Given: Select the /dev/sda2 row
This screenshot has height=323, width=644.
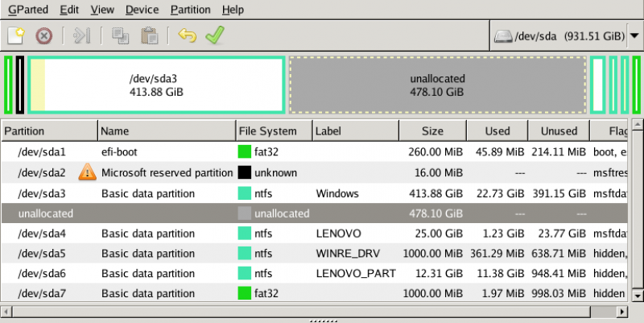Looking at the screenshot, I should click(x=314, y=172).
